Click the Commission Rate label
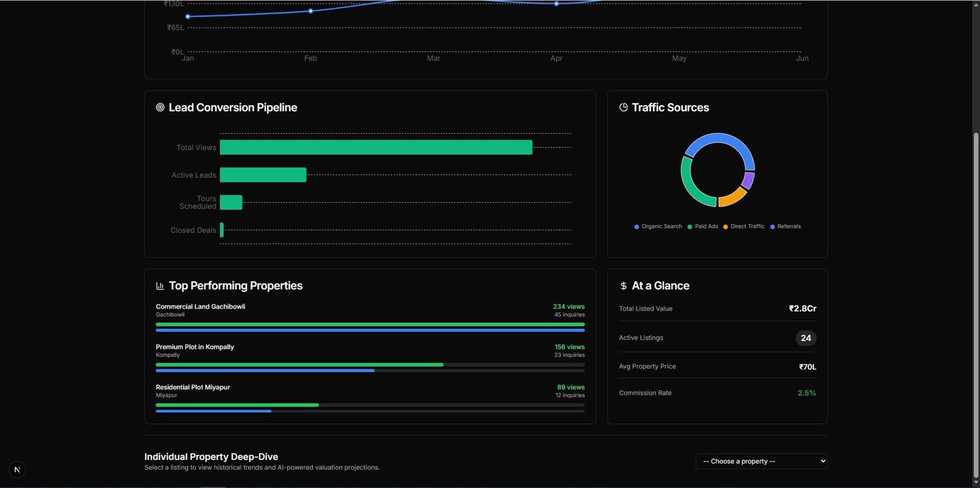Screen dimensions: 980x488 pyautogui.click(x=645, y=393)
